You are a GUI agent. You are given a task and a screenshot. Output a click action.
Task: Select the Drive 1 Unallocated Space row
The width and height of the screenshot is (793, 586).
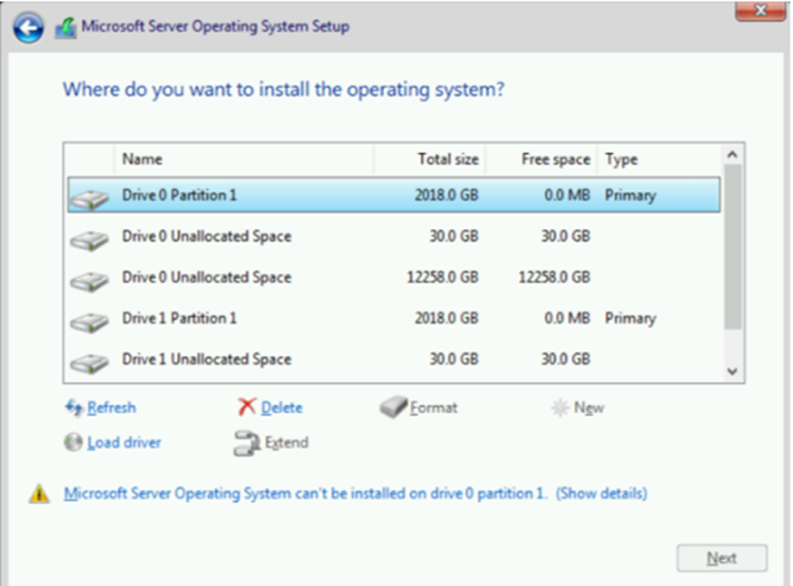pyautogui.click(x=394, y=359)
